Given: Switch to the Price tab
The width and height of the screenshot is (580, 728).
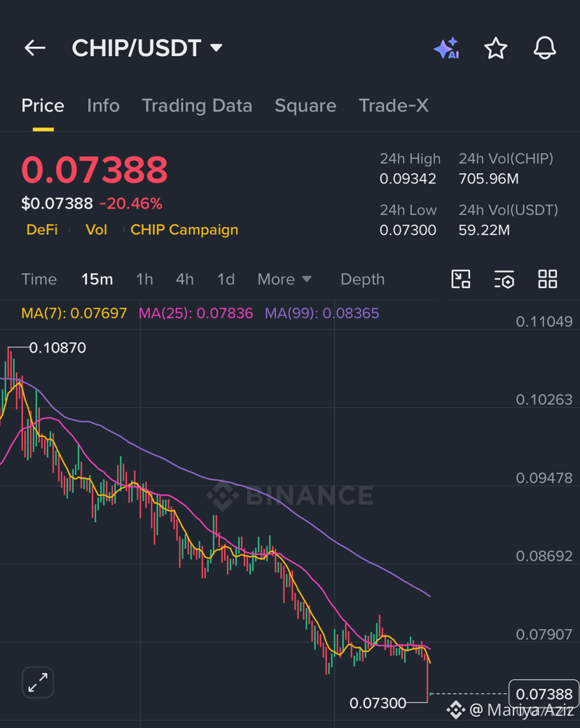Looking at the screenshot, I should (x=43, y=106).
